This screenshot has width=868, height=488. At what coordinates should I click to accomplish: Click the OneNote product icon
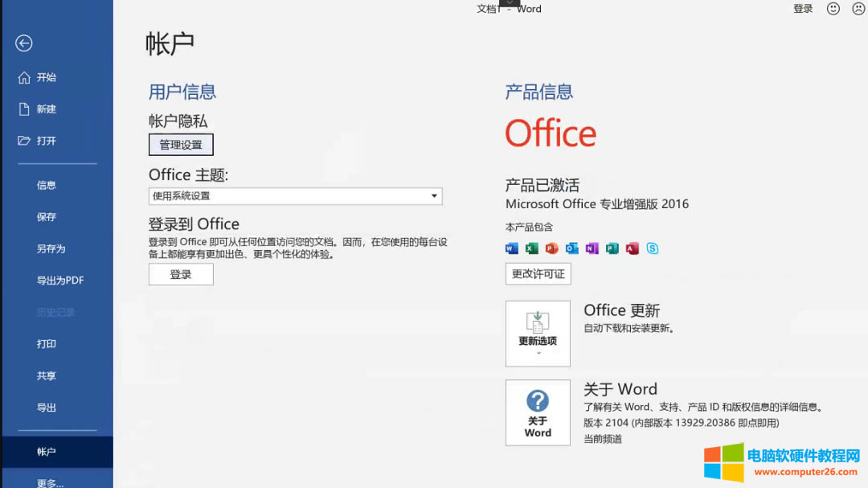(592, 248)
